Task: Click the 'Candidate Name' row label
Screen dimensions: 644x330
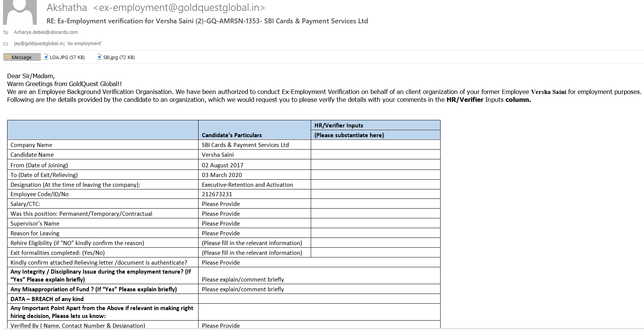Action: pyautogui.click(x=32, y=155)
